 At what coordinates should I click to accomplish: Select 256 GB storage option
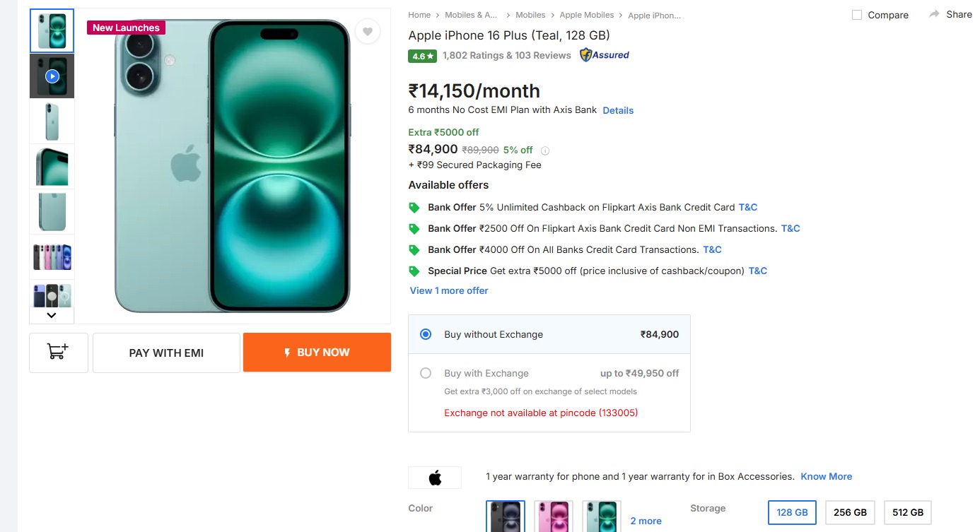tap(851, 512)
